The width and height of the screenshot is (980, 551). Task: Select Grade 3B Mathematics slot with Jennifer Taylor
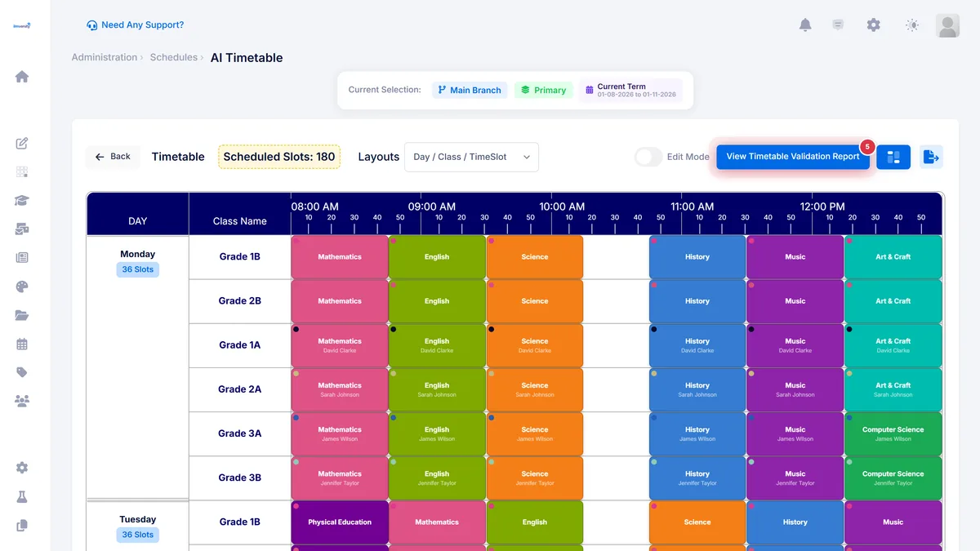click(340, 478)
